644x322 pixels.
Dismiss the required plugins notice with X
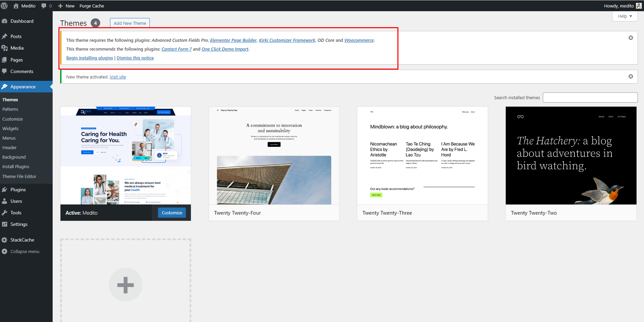pos(630,38)
